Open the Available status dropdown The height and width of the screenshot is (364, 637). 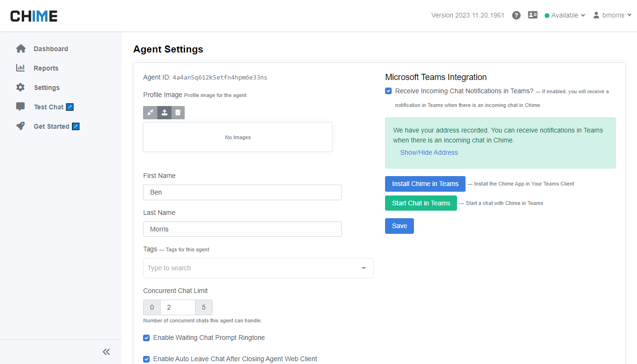[565, 15]
